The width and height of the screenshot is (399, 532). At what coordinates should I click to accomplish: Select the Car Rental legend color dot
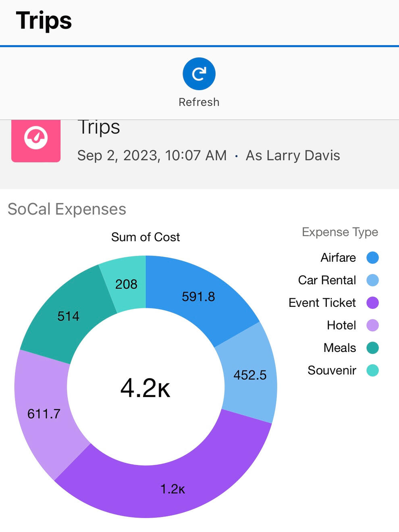pyautogui.click(x=372, y=280)
